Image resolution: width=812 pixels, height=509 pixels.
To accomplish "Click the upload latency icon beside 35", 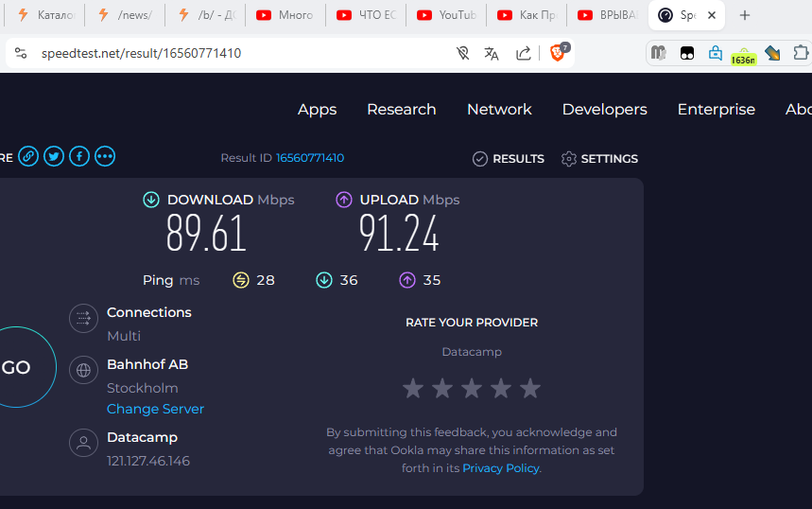I will [x=407, y=280].
